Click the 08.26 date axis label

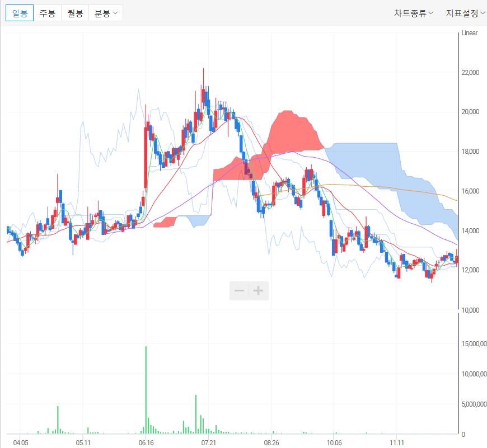[x=271, y=442]
